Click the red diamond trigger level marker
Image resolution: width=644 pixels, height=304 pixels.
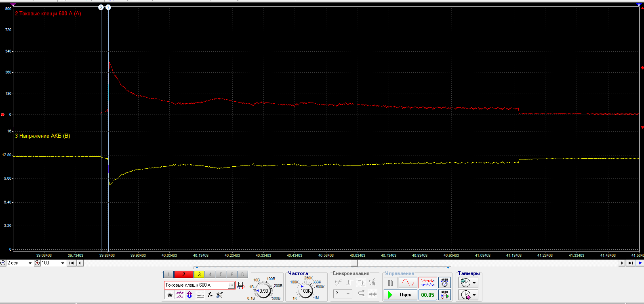pos(642,68)
